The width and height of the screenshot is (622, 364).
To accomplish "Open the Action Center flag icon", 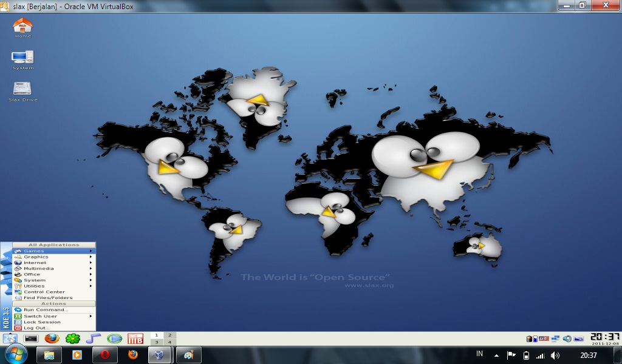I will pyautogui.click(x=511, y=356).
